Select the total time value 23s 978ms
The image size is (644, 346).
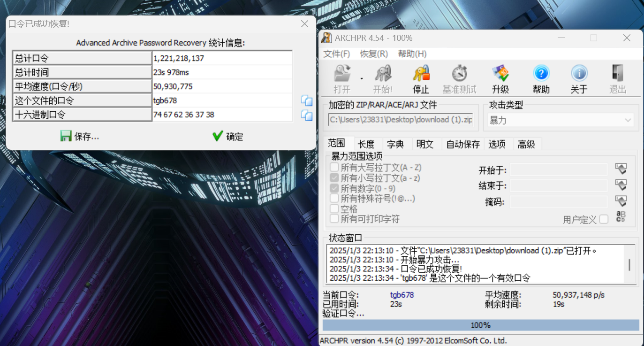click(222, 72)
